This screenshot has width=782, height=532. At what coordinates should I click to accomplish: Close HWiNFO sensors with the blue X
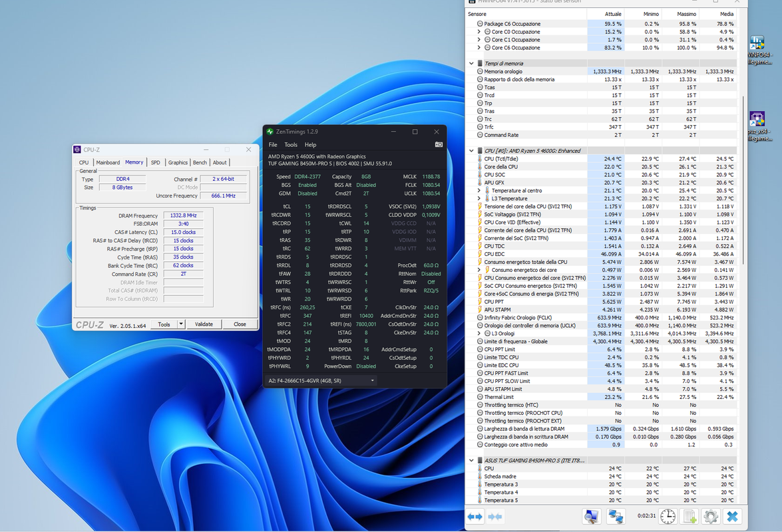(732, 517)
